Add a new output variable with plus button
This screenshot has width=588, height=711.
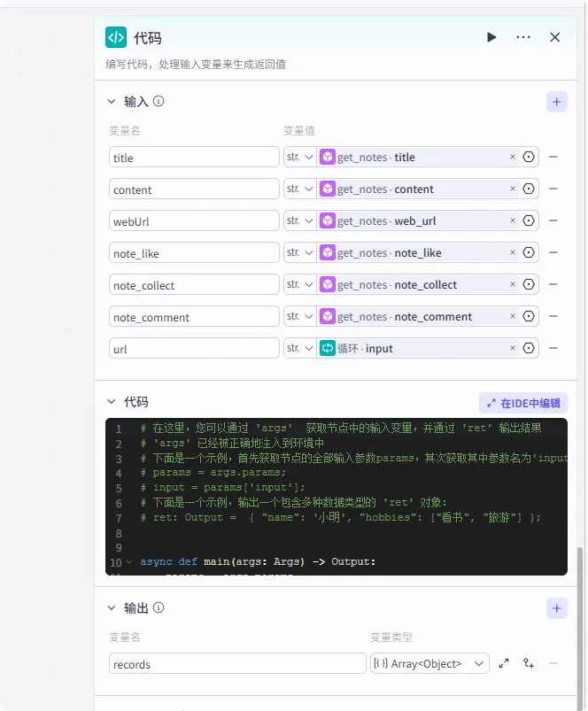[x=557, y=608]
